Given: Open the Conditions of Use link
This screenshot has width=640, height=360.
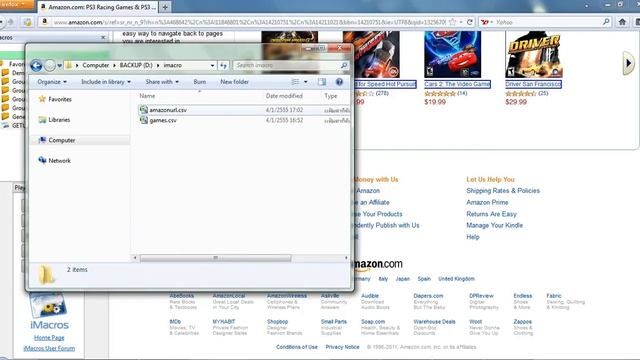Looking at the screenshot, I should [297, 347].
